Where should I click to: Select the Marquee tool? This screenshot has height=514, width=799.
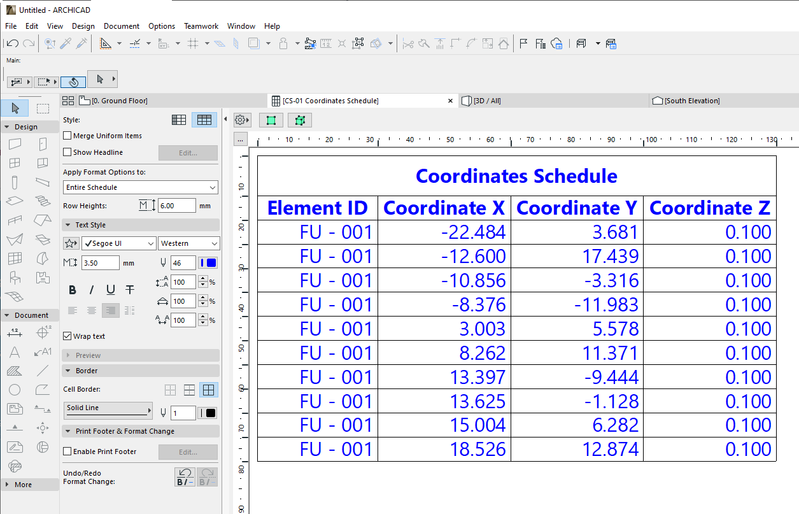[x=43, y=108]
